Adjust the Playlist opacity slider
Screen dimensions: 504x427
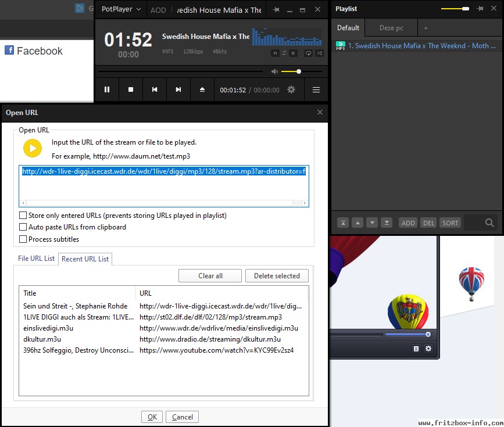(x=455, y=9)
